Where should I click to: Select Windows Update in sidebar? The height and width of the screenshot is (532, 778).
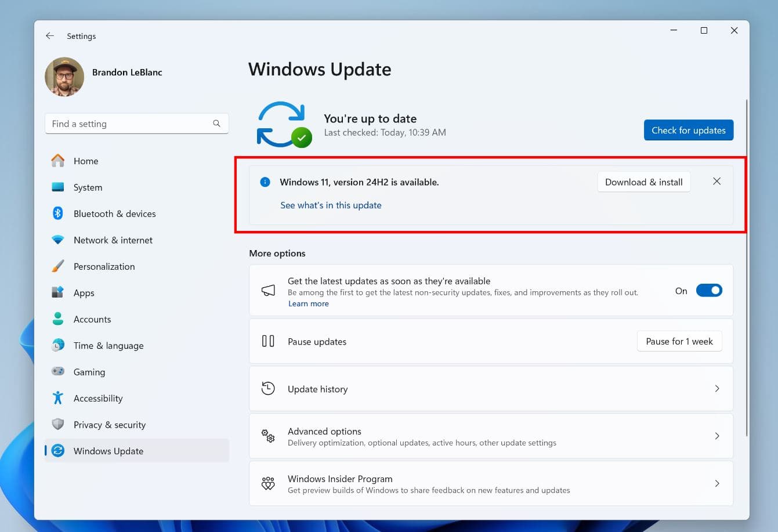click(108, 451)
